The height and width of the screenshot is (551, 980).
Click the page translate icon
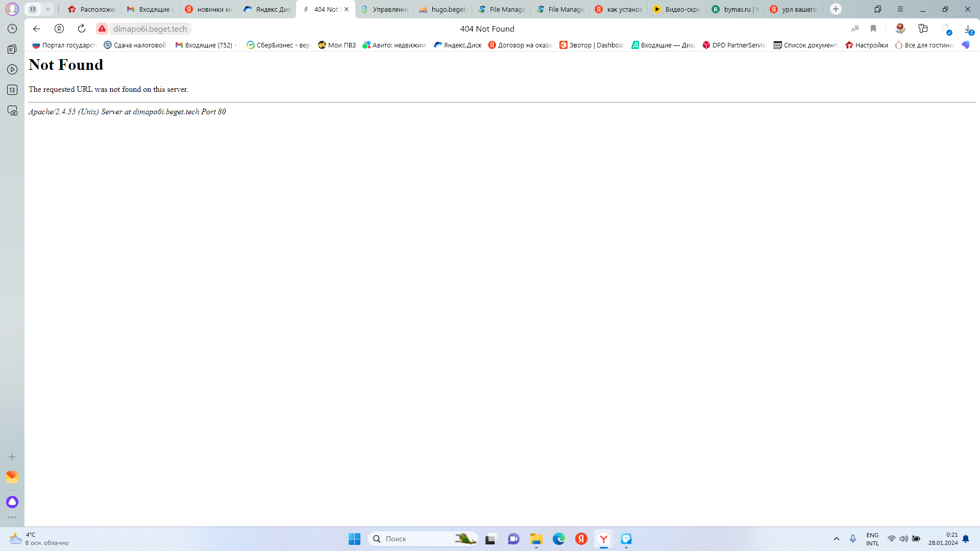855,29
